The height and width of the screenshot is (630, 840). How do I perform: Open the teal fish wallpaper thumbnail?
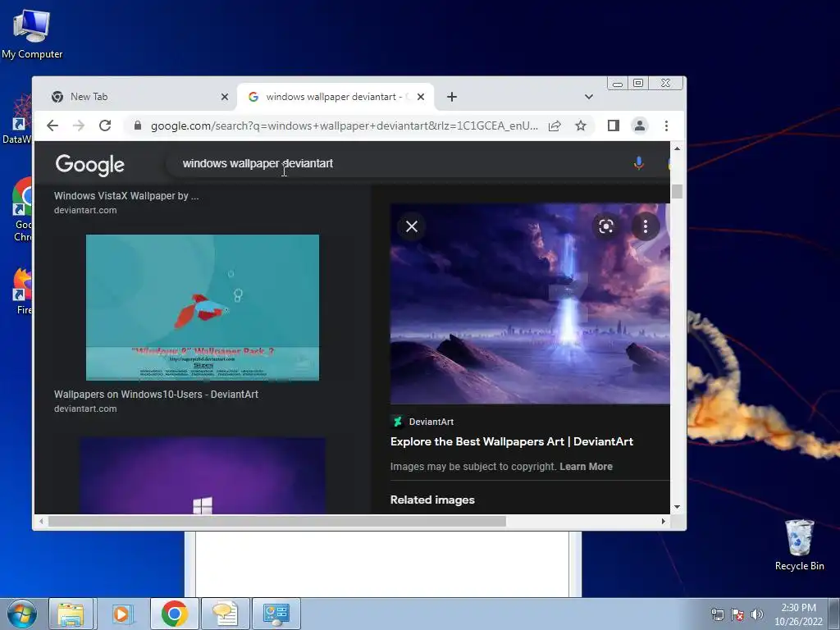203,308
